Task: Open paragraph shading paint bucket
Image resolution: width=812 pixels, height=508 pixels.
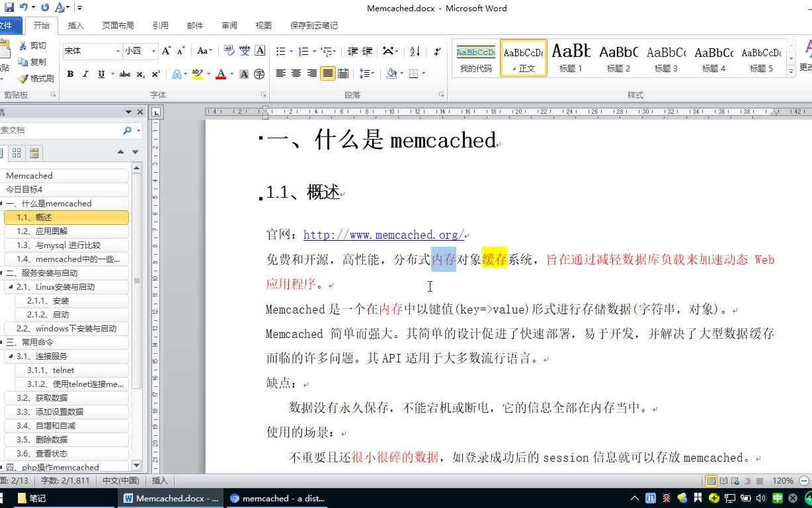Action: pos(391,73)
